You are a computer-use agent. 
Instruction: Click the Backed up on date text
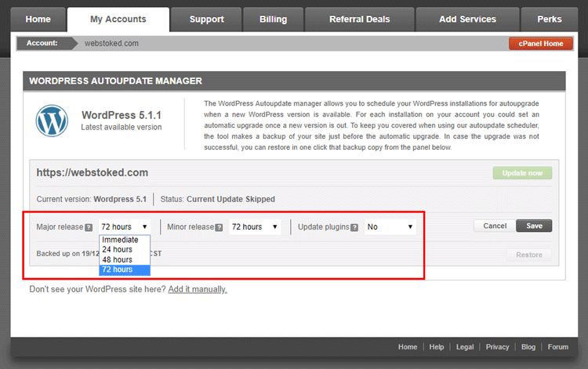coord(67,254)
